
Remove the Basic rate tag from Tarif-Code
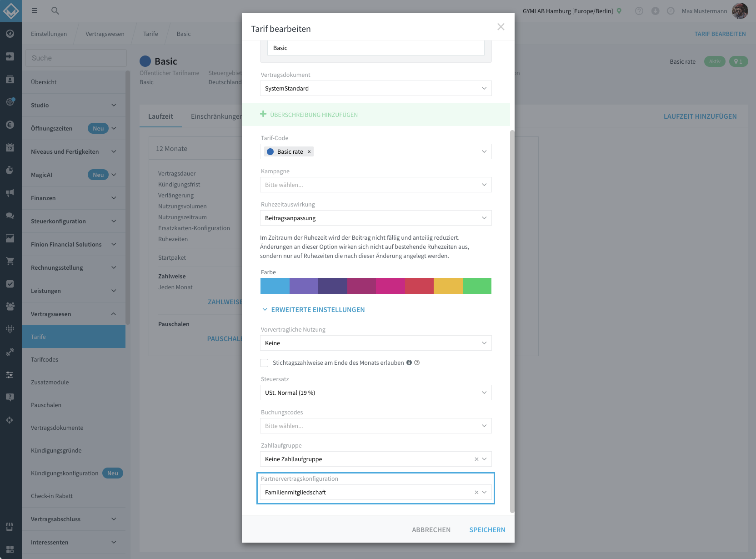pyautogui.click(x=309, y=152)
